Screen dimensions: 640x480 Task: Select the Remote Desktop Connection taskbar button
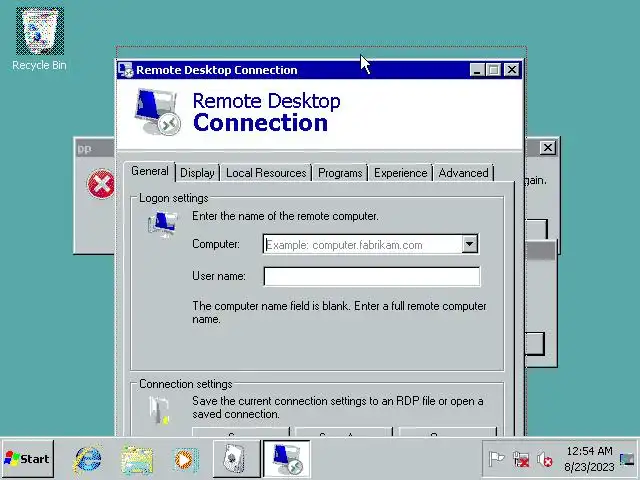pos(287,459)
